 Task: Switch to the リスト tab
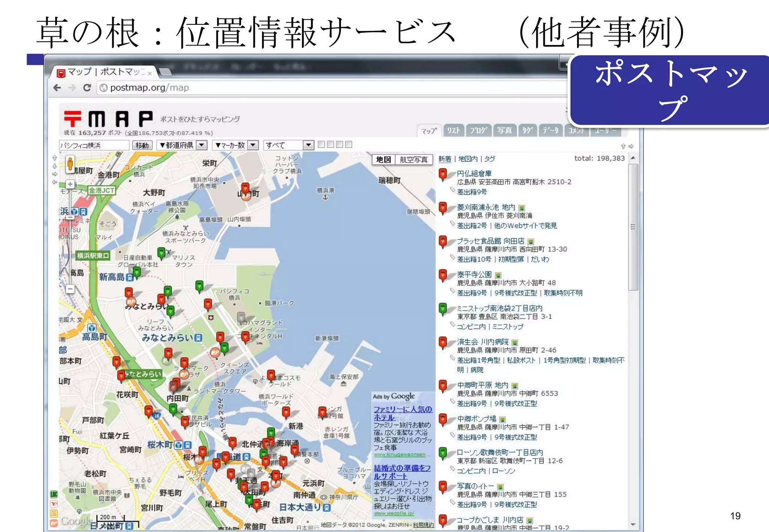[453, 131]
